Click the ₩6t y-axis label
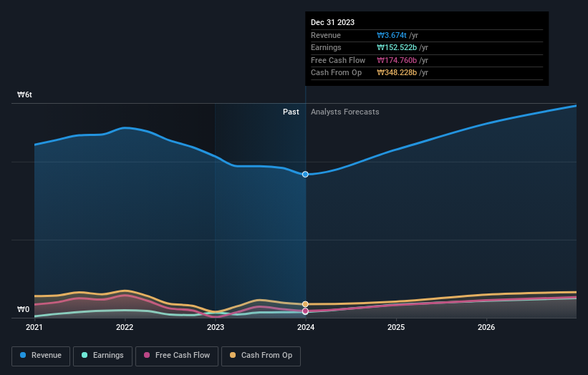 [24, 94]
